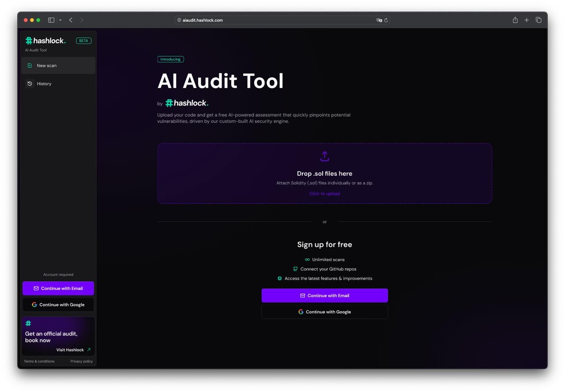Open Privacy policy link
The height and width of the screenshot is (392, 565).
82,362
